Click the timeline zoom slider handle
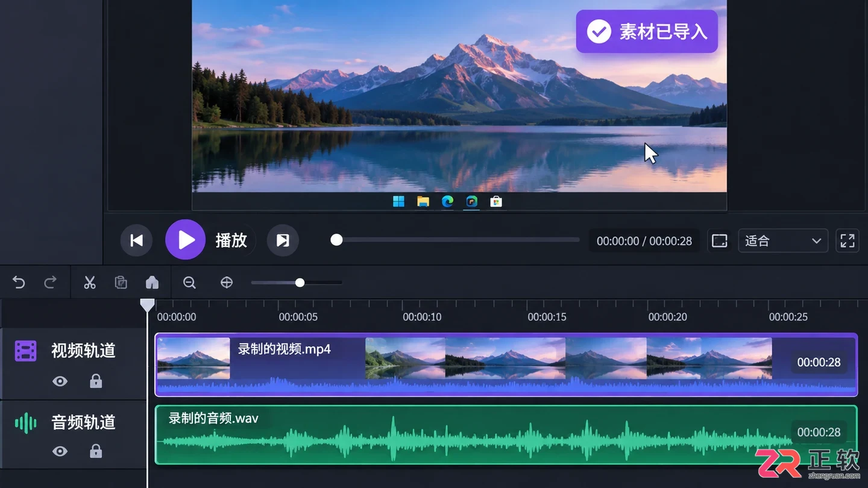Image resolution: width=868 pixels, height=488 pixels. pyautogui.click(x=300, y=283)
